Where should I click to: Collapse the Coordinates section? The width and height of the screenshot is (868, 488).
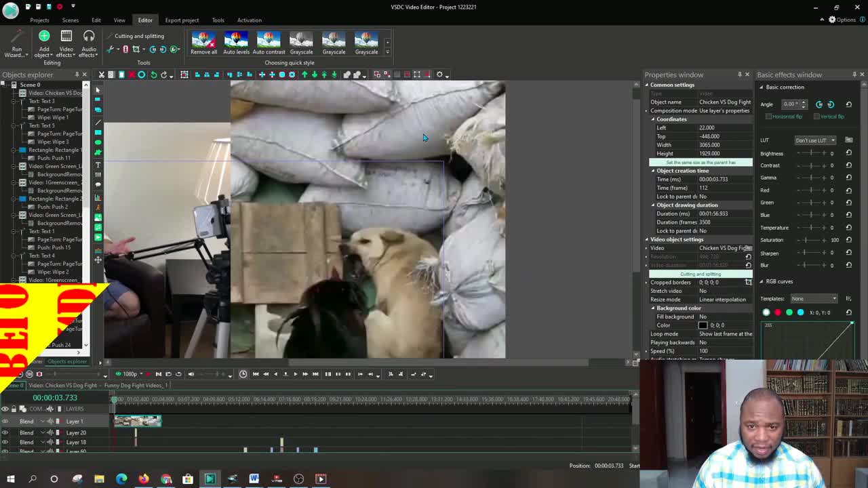pos(653,119)
